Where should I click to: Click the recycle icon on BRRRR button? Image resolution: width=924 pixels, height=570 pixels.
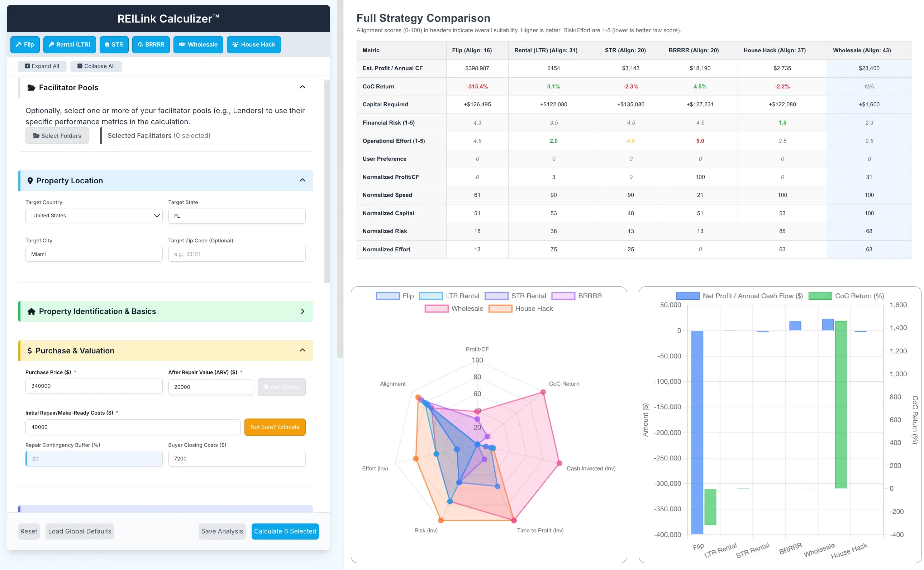(140, 44)
